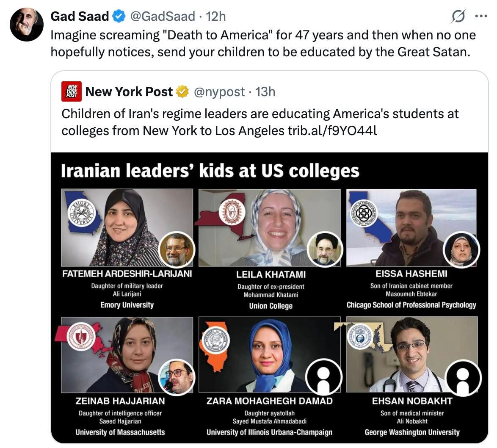The image size is (497, 448).
Task: Click the Emory University seal icon
Action: click(x=82, y=213)
